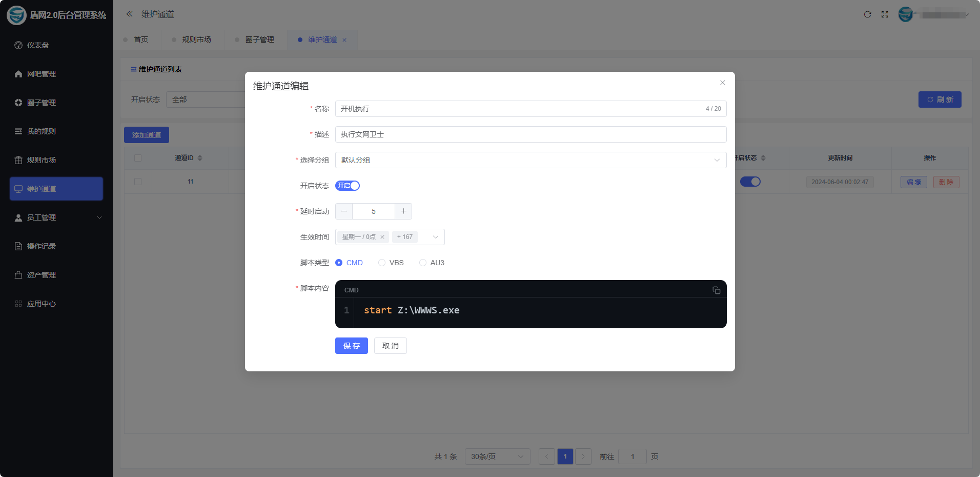Screen dimensions: 980x477
Task: Open 仪表盘 from the sidebar
Action: tap(38, 45)
